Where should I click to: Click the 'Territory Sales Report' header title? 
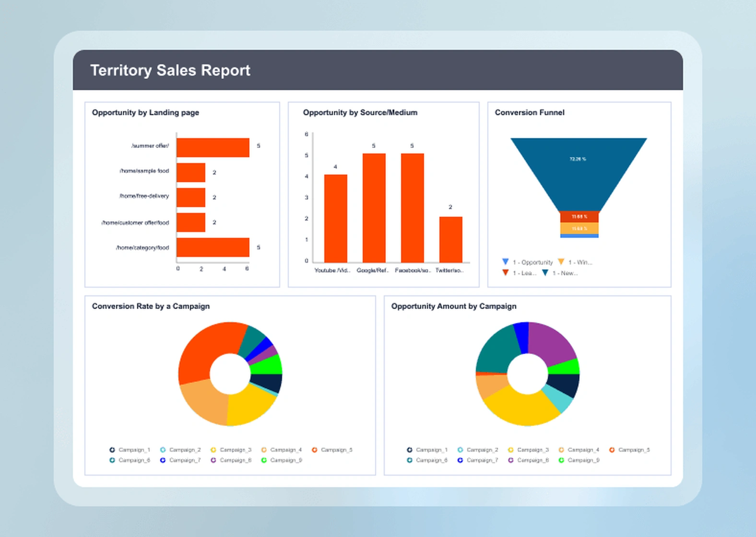click(x=170, y=70)
